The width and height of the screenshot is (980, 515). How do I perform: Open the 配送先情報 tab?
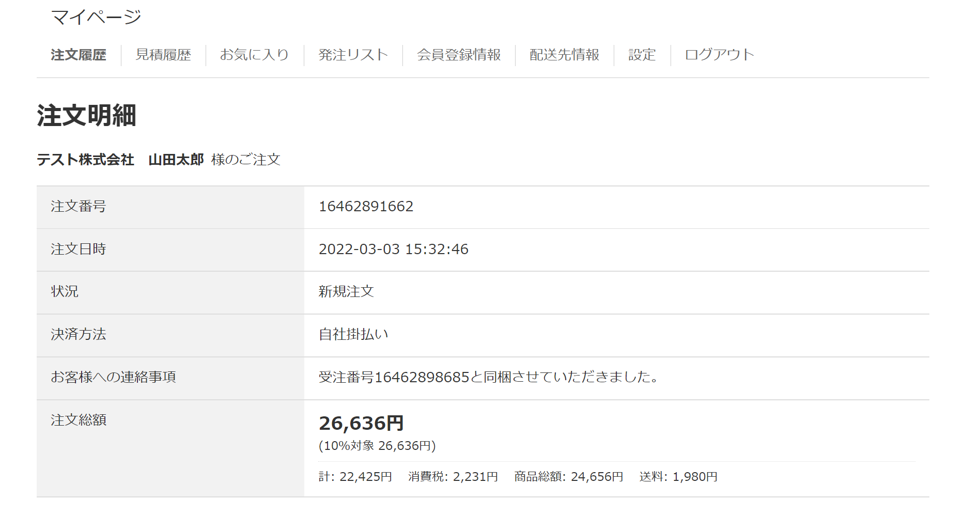pos(565,55)
